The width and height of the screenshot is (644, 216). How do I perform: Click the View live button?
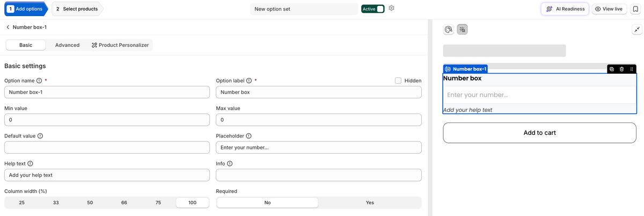609,9
